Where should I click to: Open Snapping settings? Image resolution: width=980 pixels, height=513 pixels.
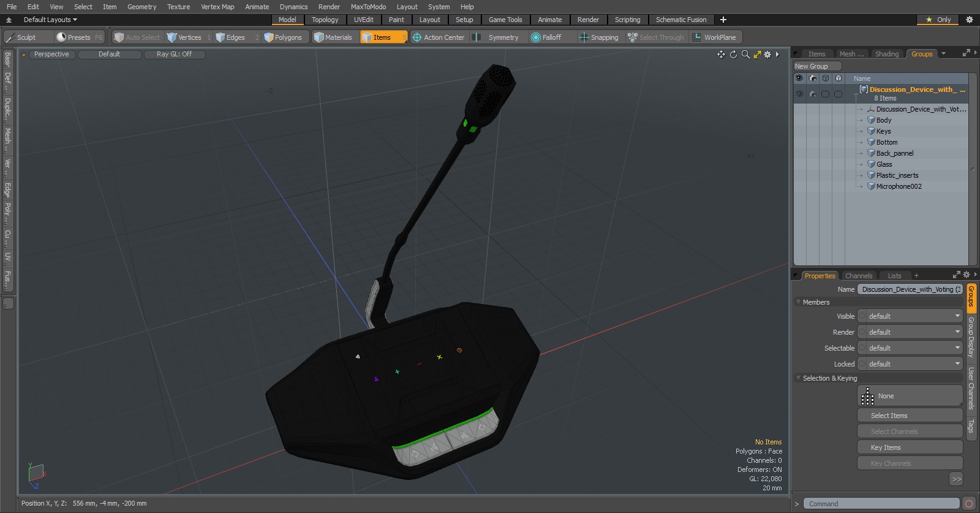(x=600, y=37)
